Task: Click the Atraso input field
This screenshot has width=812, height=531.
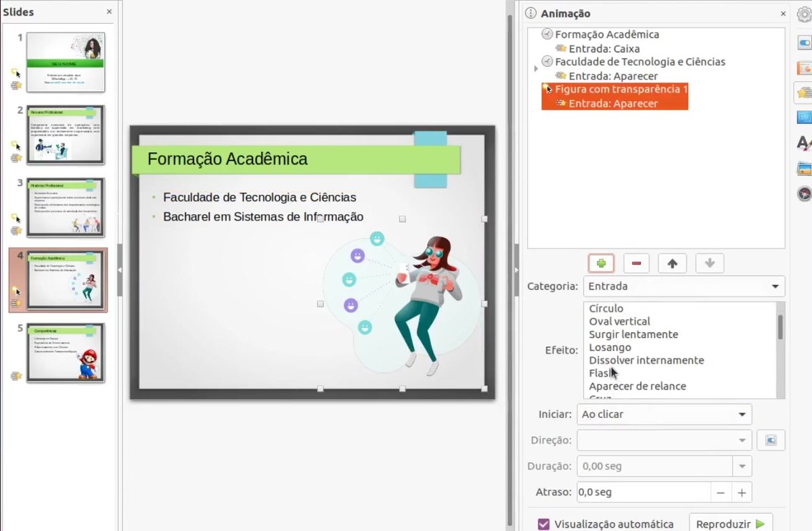Action: point(644,492)
